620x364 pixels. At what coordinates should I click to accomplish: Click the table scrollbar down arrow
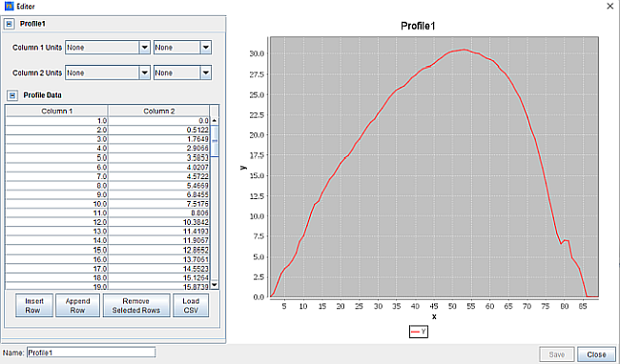[215, 285]
